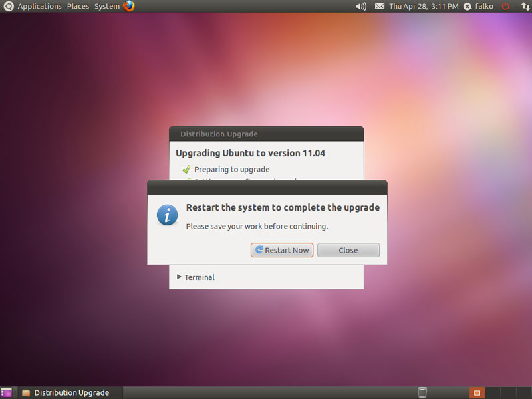Click the green checkmark beside Preparing to upgrade
Screen dimensions: 532x399
[x=186, y=169]
